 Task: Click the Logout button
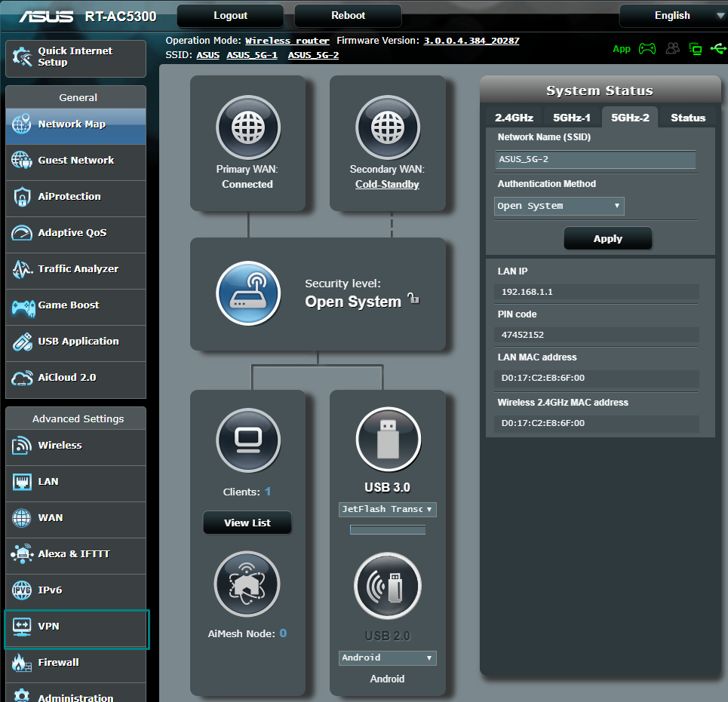pyautogui.click(x=230, y=16)
